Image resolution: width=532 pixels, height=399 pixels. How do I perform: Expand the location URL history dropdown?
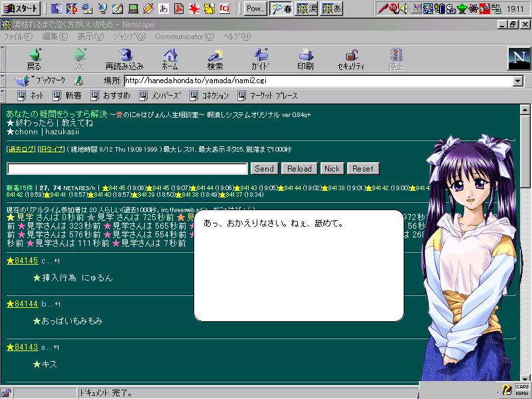pos(518,81)
